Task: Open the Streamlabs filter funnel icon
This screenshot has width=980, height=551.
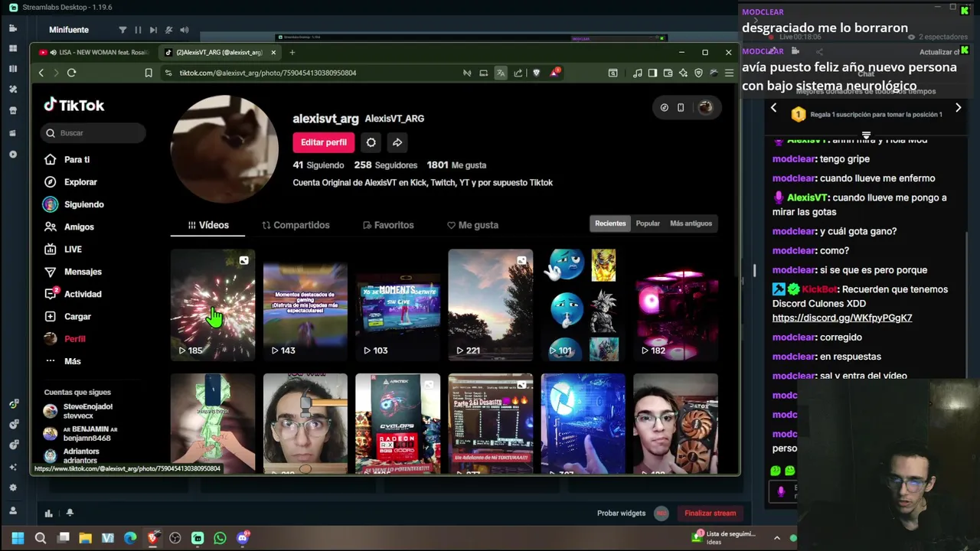Action: point(122,30)
